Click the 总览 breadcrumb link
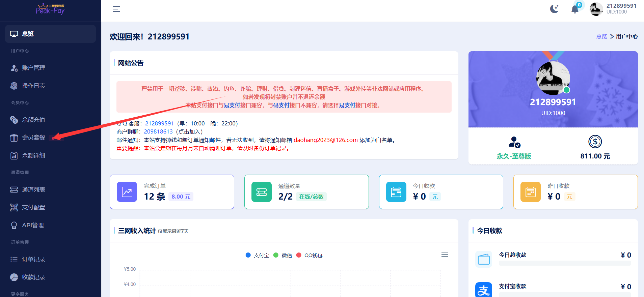Viewport: 644px width, 297px height. [x=601, y=36]
